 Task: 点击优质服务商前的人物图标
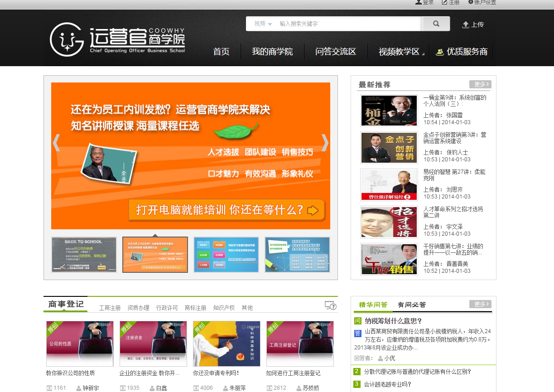click(438, 52)
